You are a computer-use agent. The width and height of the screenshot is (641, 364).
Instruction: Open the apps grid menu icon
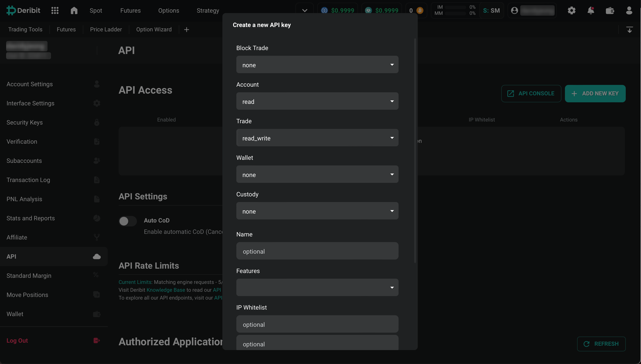(55, 10)
